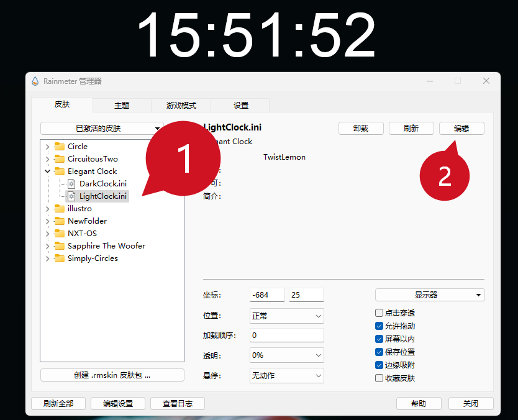Open the 位置 combo box showing 正常

coord(287,316)
